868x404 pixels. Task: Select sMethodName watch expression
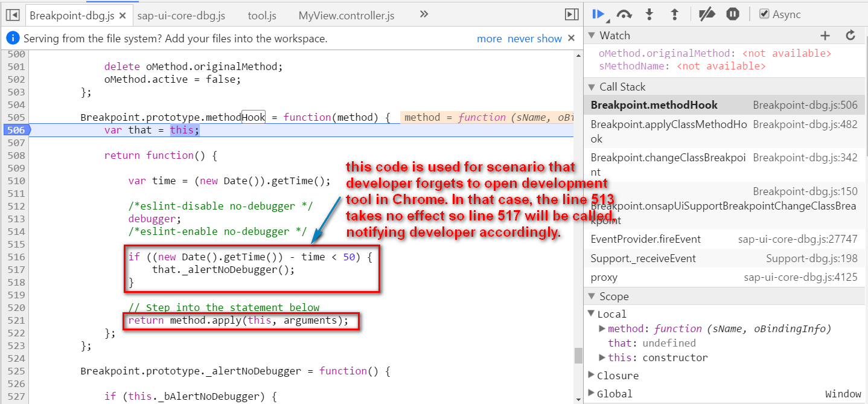point(682,66)
